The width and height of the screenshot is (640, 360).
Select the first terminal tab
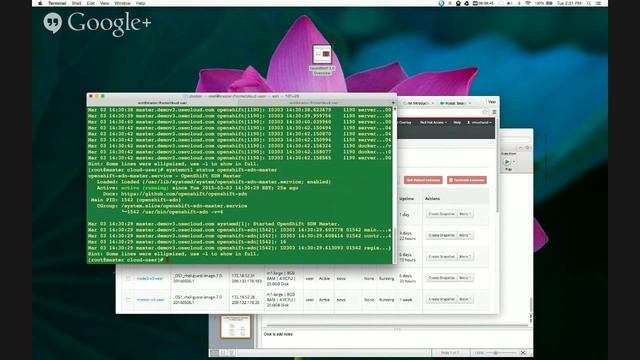tap(162, 103)
